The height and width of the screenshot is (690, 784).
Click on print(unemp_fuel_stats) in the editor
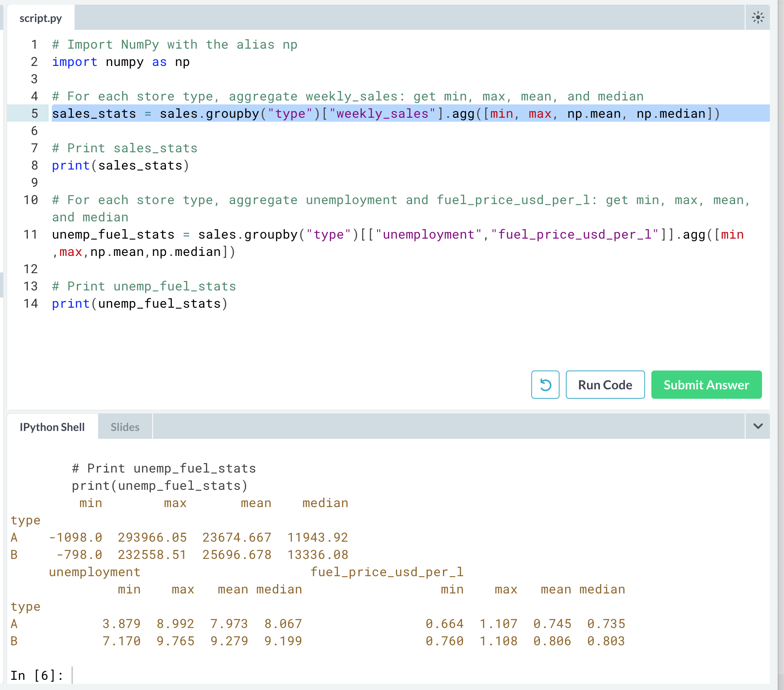[140, 304]
